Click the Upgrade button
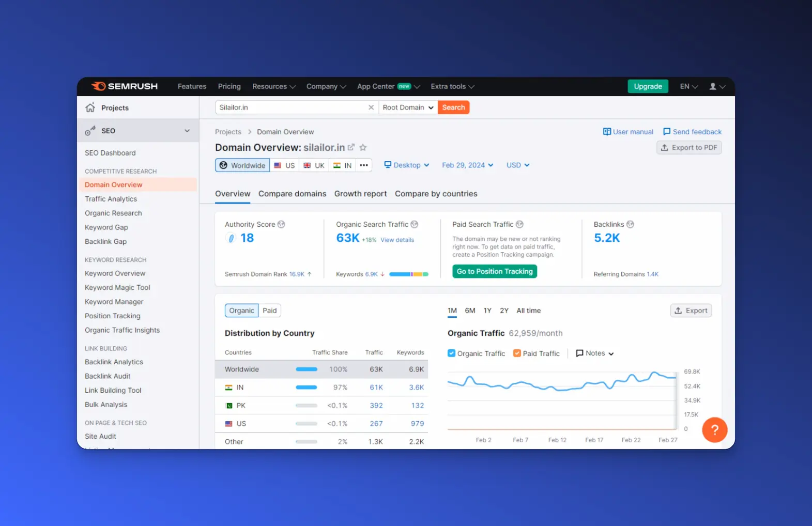This screenshot has height=526, width=812. (x=648, y=86)
